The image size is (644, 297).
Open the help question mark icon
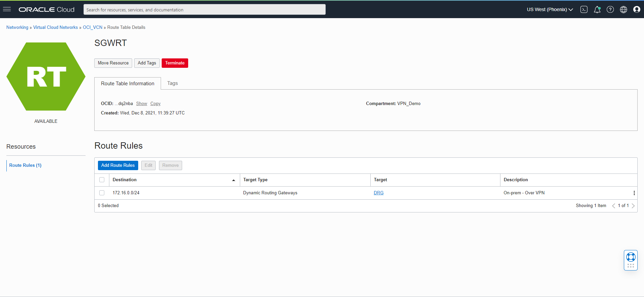click(610, 9)
